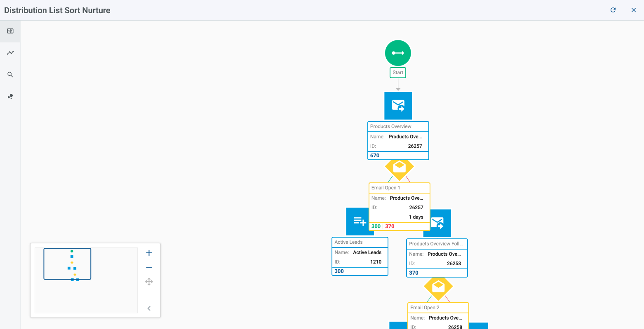
Task: Click the ID 1210 value on Active Leads
Action: (x=376, y=261)
